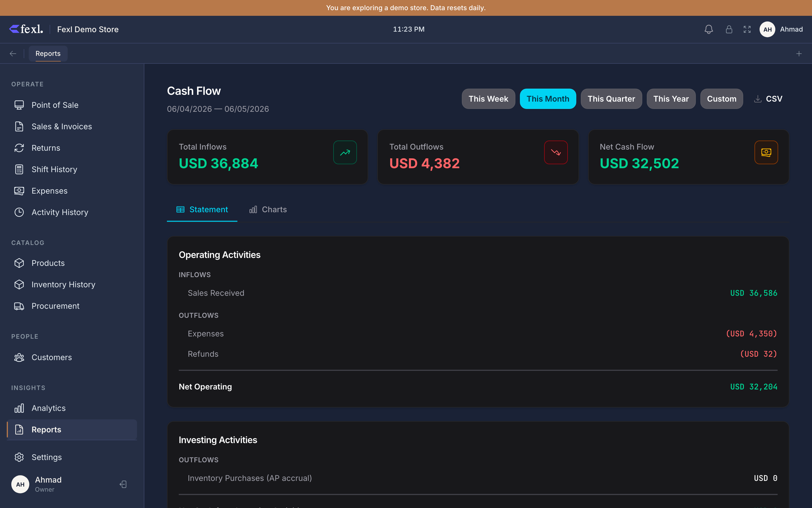Click the USD 32,204 net operating amount

click(x=754, y=387)
